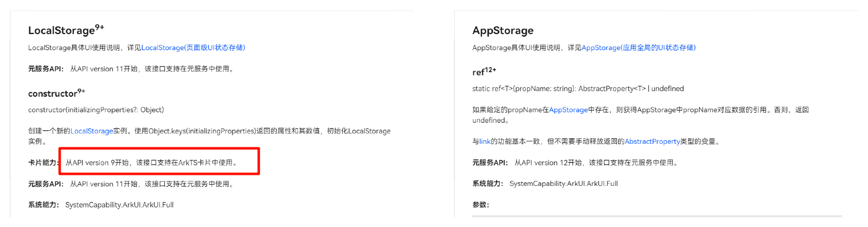This screenshot has width=868, height=227.
Task: Click the constructor 9+ heading
Action: (57, 93)
